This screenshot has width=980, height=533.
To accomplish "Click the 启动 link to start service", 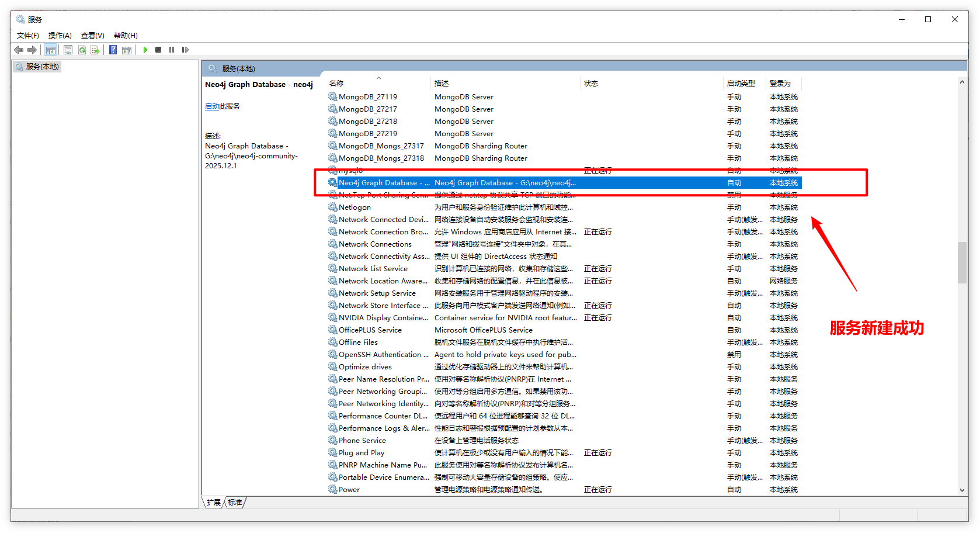I will 212,106.
